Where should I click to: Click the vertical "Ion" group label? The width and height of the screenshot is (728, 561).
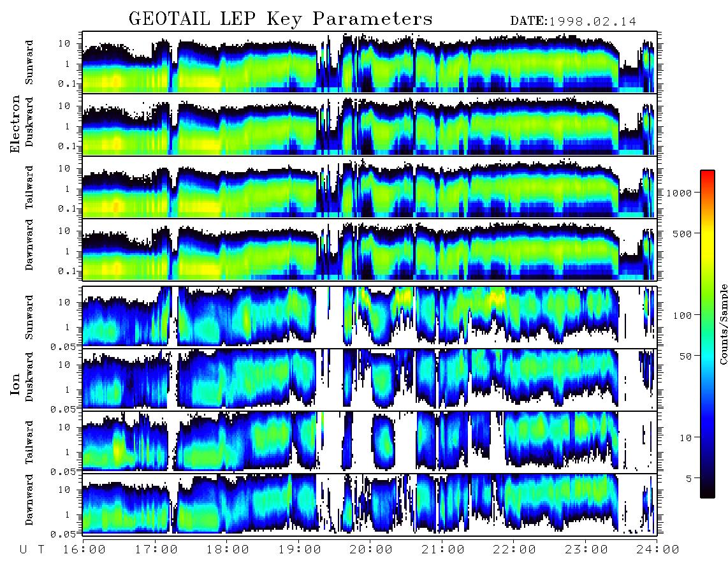click(15, 384)
